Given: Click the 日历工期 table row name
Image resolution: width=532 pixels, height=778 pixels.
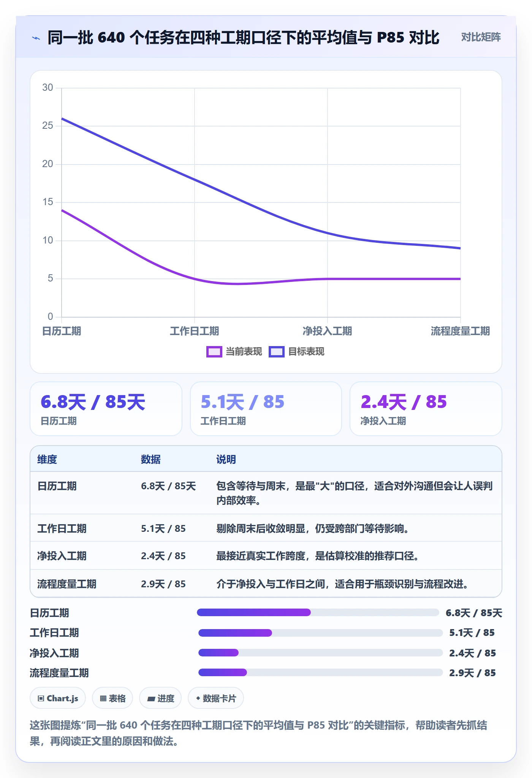Looking at the screenshot, I should 57,486.
